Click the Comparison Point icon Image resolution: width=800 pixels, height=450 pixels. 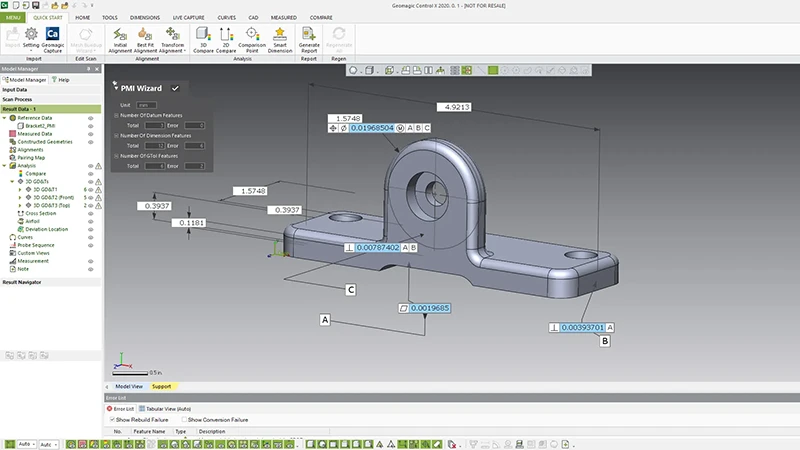click(x=252, y=34)
